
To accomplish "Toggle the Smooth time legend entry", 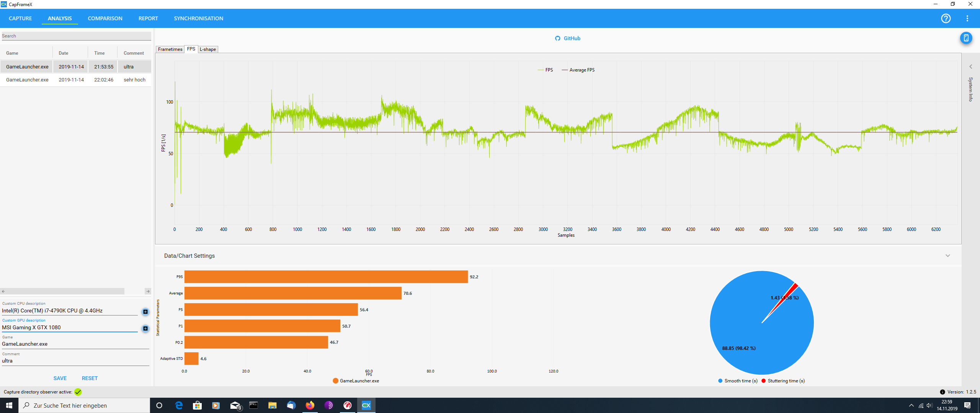I will [738, 381].
